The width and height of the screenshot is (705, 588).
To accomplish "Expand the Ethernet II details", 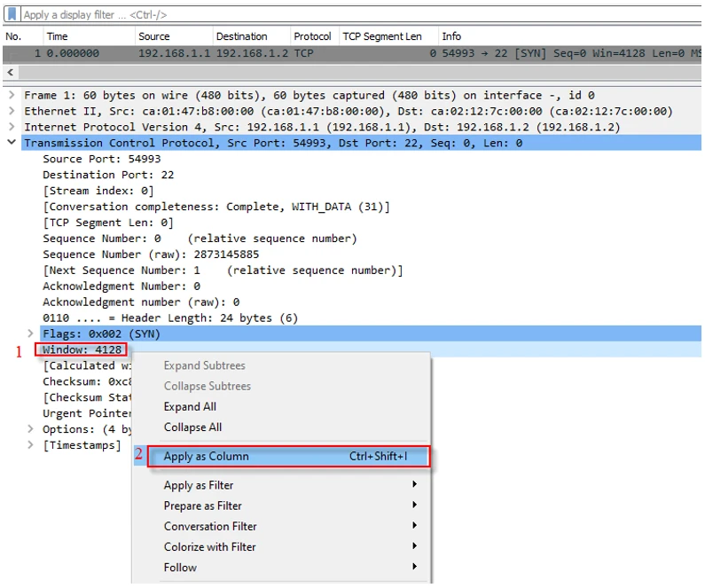I will (11, 111).
